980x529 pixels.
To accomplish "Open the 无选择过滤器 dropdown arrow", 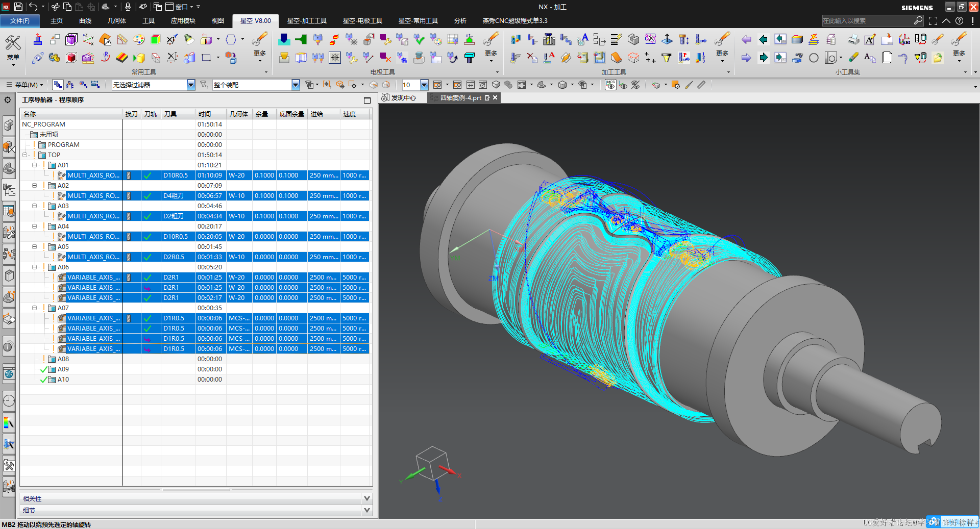I will pos(191,85).
